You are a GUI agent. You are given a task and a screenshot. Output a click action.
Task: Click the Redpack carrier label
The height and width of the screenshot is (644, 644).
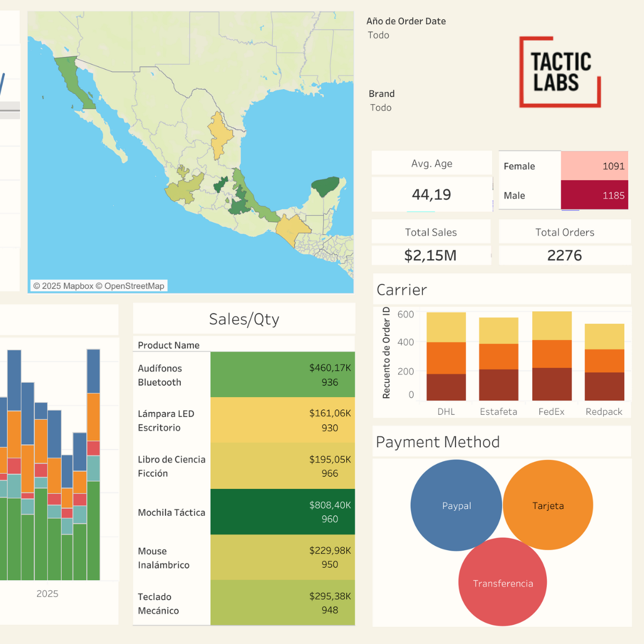click(604, 412)
